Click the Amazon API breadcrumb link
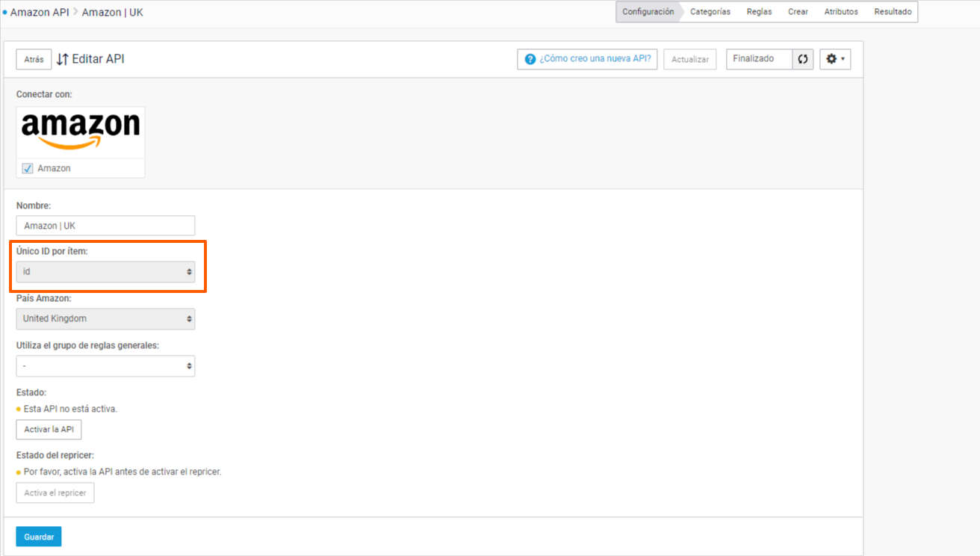Screen dimensions: 980x556 [40, 13]
